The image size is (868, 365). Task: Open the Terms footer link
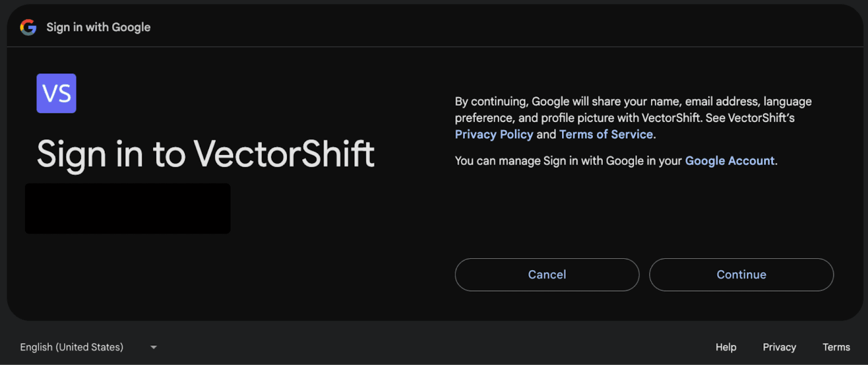(836, 347)
